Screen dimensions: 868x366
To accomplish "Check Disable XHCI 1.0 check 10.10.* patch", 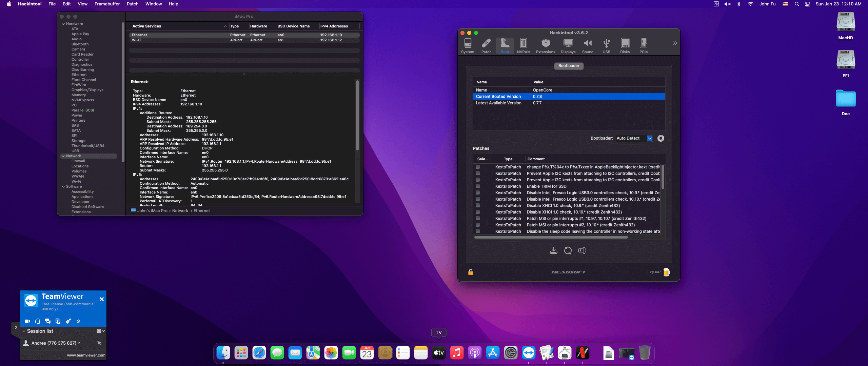I will (x=478, y=212).
